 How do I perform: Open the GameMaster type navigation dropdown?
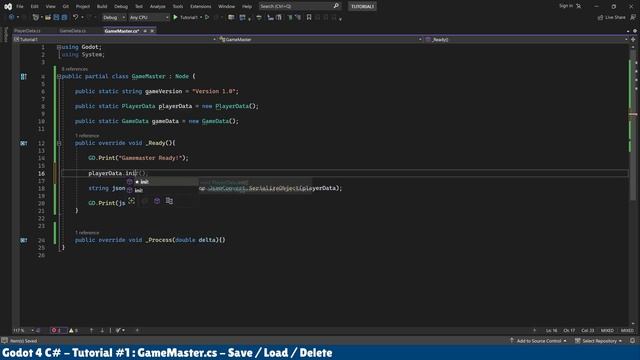pos(320,40)
